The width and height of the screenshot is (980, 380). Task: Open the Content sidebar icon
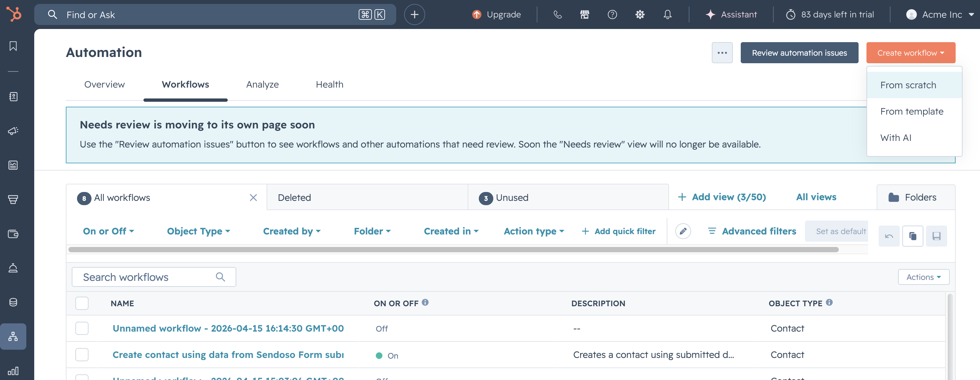(x=13, y=165)
